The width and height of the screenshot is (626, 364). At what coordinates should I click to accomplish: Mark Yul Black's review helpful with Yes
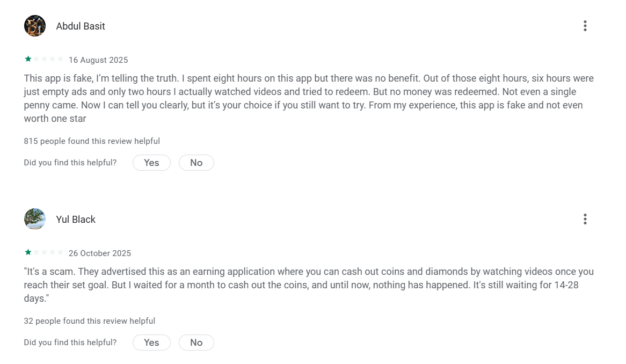click(x=151, y=343)
